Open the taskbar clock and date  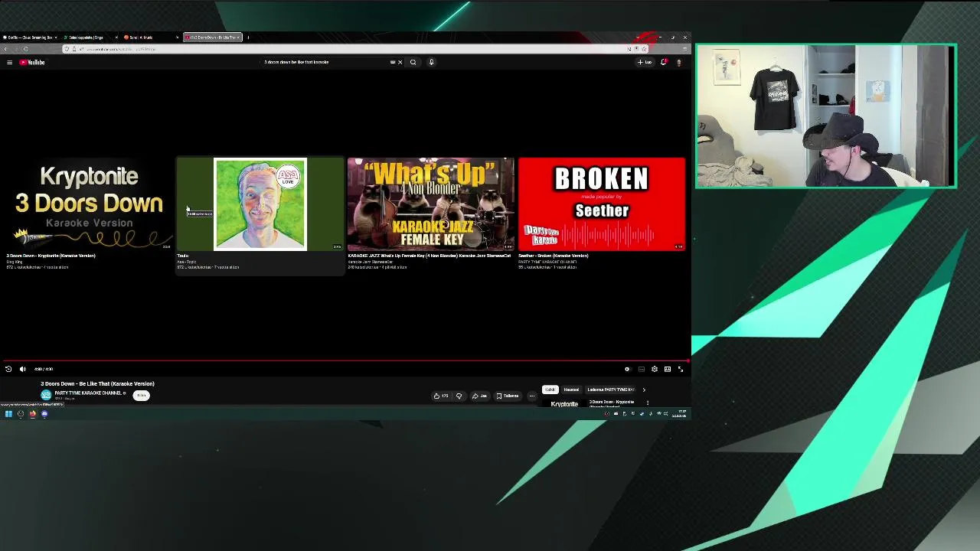coord(679,414)
